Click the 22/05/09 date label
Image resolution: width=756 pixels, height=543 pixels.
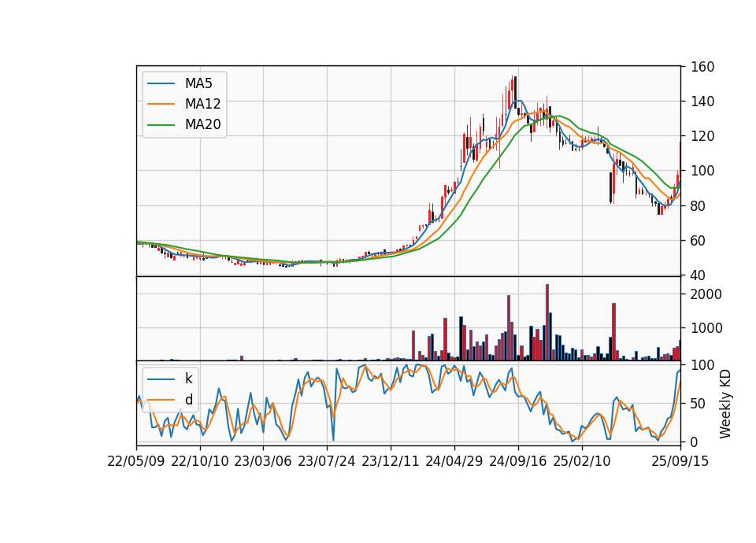[136, 461]
